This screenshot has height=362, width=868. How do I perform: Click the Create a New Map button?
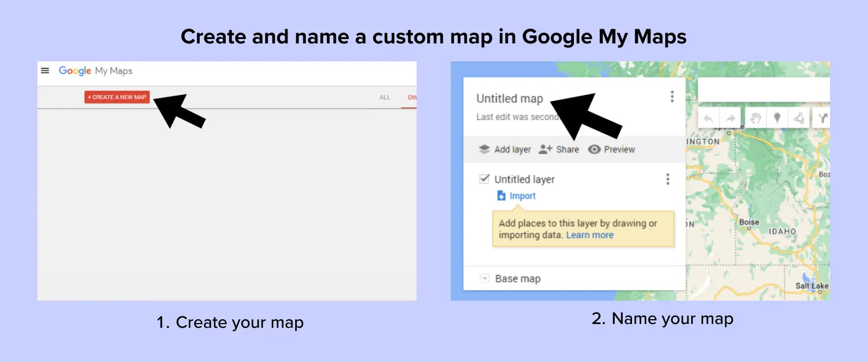[x=117, y=97]
